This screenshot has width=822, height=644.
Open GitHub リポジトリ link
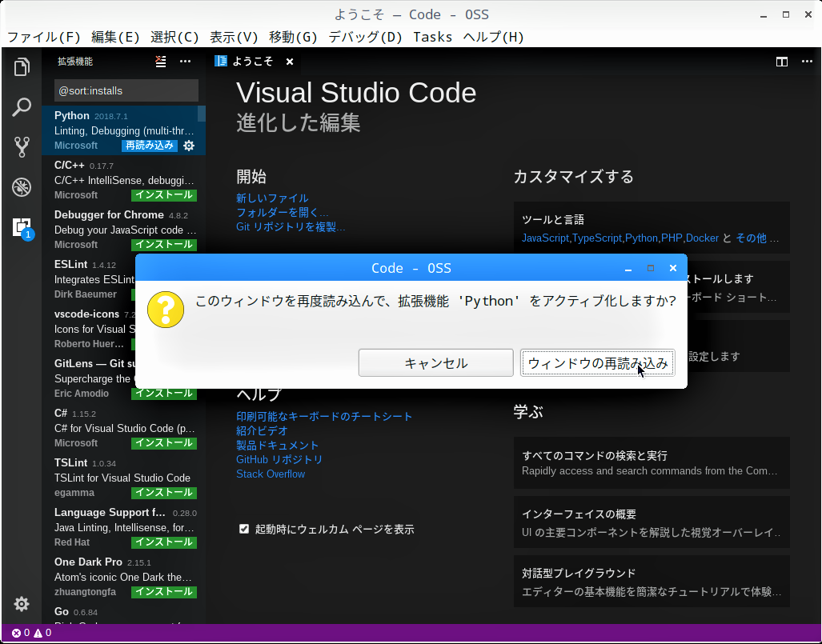279,459
